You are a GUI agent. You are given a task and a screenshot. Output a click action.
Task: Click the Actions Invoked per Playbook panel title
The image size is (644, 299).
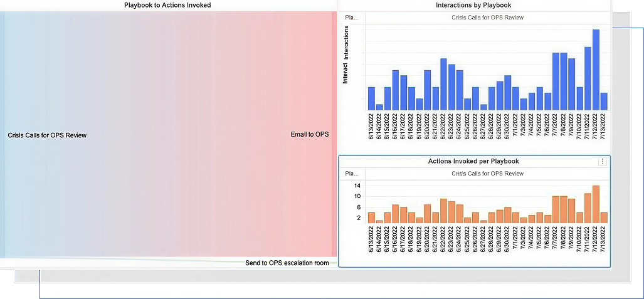tap(473, 162)
